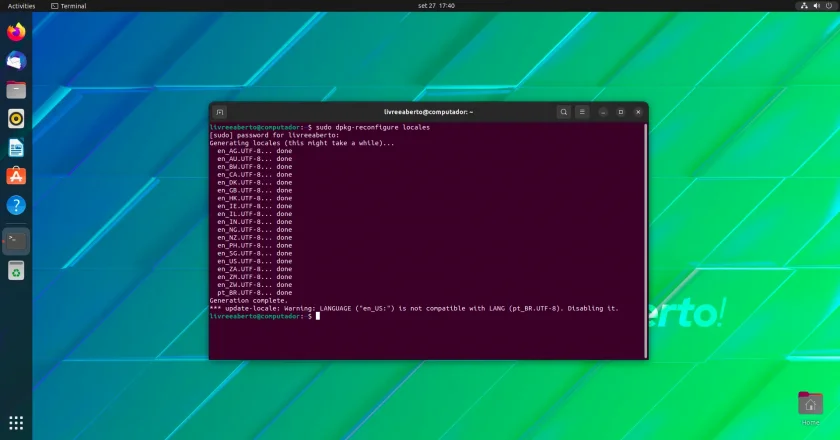Open Ubuntu Software store icon
Screen dimensions: 840x440
16,176
